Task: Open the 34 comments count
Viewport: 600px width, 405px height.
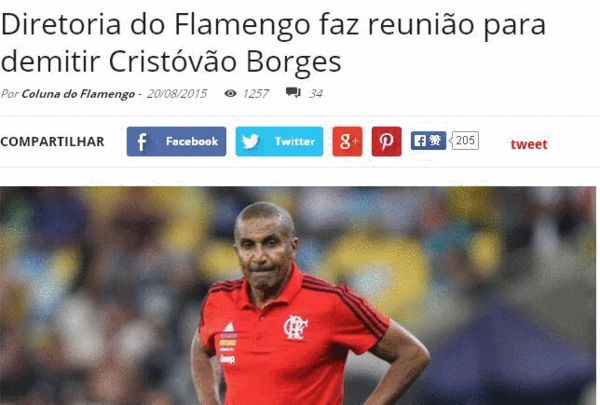Action: tap(316, 94)
